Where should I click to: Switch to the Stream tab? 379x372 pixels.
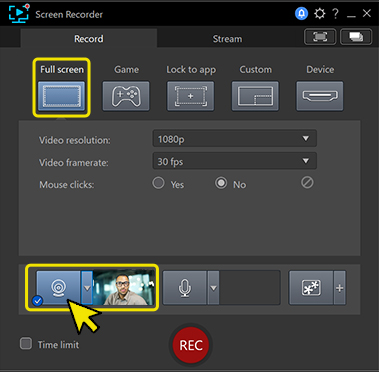point(227,39)
